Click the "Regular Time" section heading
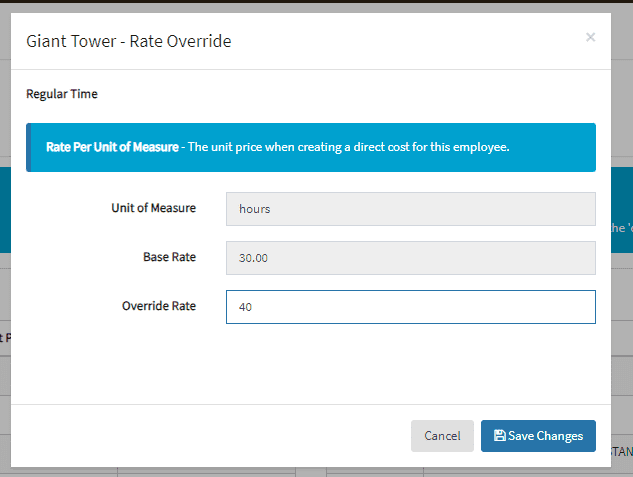The height and width of the screenshot is (477, 633). coord(62,95)
